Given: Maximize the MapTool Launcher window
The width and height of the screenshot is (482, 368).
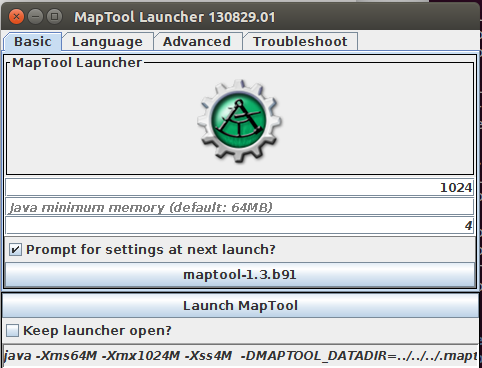Looking at the screenshot, I should pyautogui.click(x=54, y=16).
